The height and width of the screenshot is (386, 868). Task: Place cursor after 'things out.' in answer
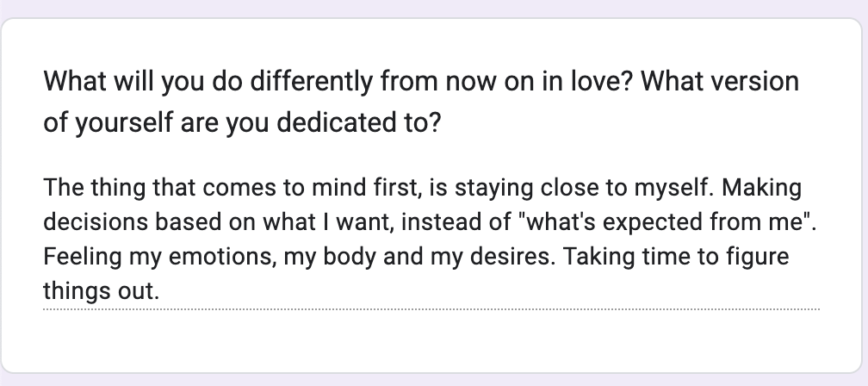pyautogui.click(x=161, y=291)
